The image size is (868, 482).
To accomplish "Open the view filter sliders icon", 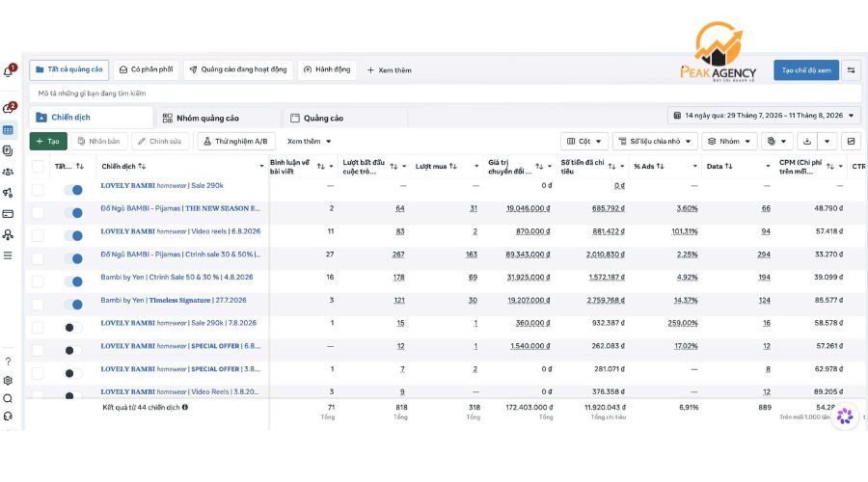I will coord(851,70).
